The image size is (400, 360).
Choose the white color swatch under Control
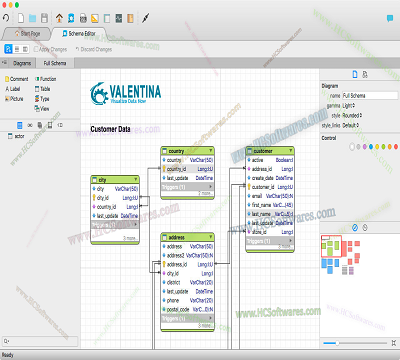pos(352,146)
